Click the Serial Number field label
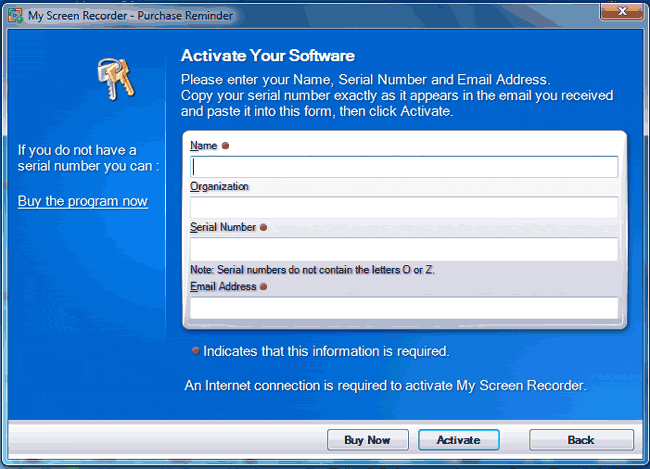 click(x=223, y=227)
